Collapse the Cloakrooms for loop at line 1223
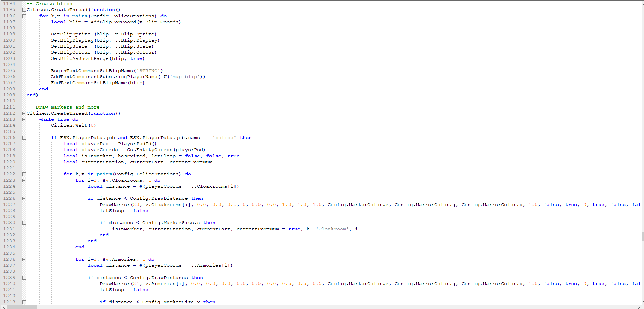 [x=24, y=180]
